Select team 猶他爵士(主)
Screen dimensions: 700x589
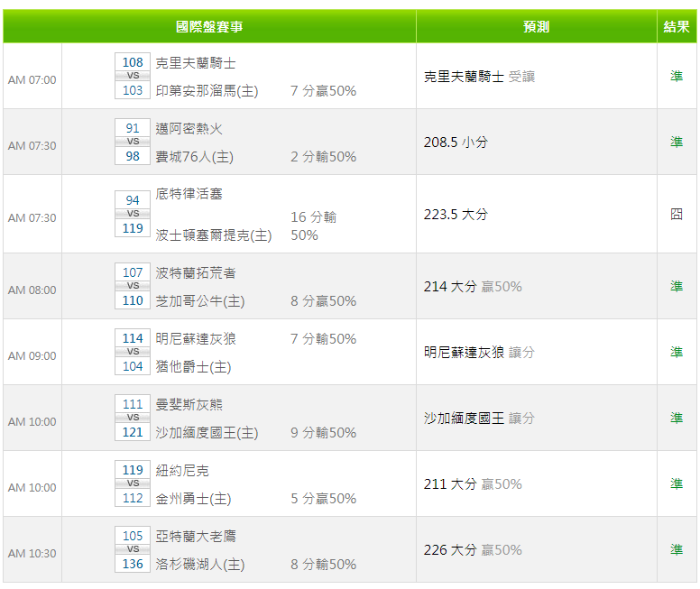coord(193,366)
